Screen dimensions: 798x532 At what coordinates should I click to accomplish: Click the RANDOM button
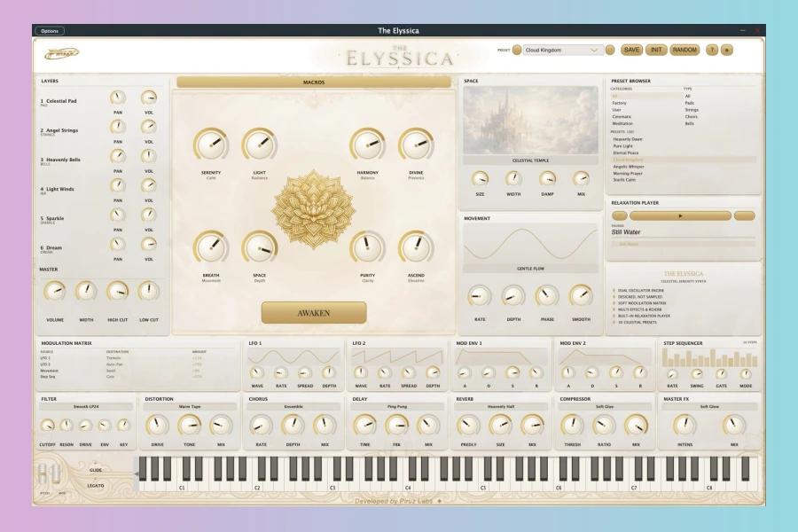click(x=685, y=50)
